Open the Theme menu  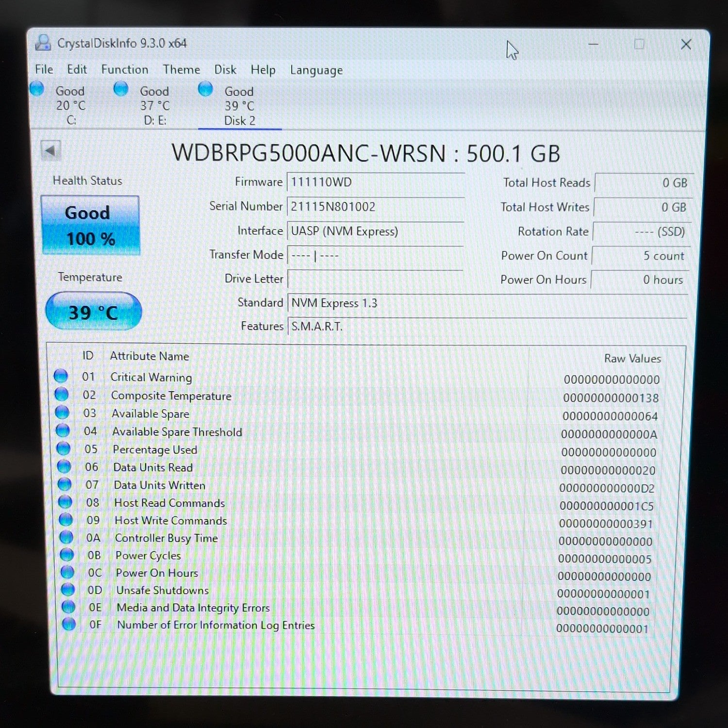pos(182,70)
